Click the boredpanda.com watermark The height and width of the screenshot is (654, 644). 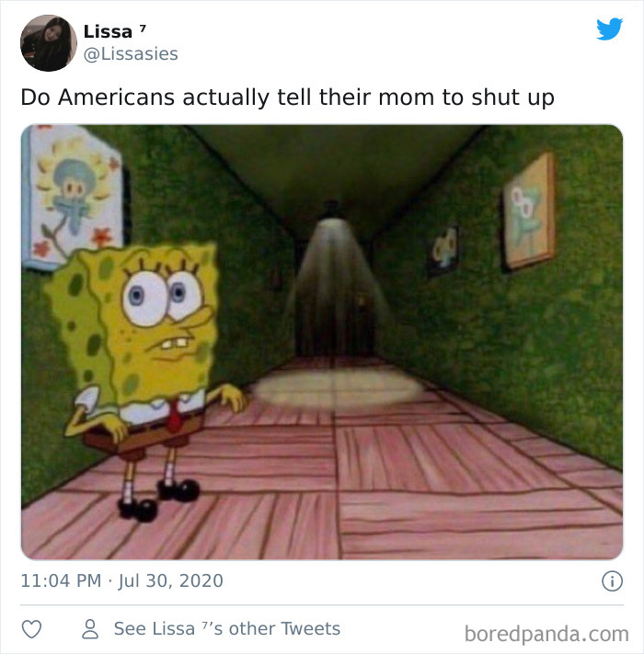click(546, 634)
